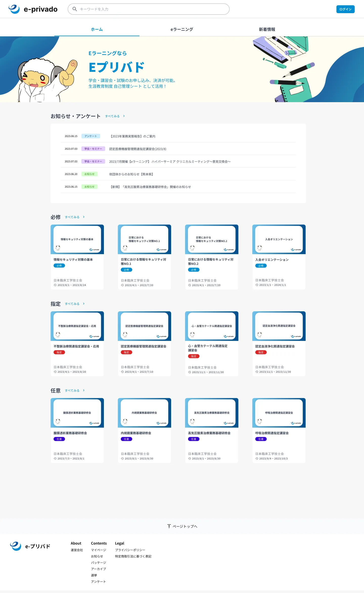Click the 指定 badge on 認定血液浄化関連指定講習会 card
This screenshot has width=364, height=593.
click(261, 353)
